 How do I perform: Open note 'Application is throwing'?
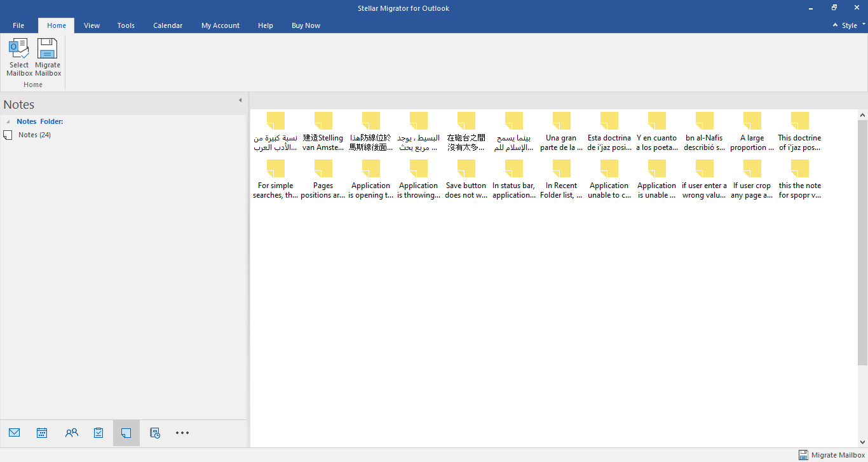[418, 180]
